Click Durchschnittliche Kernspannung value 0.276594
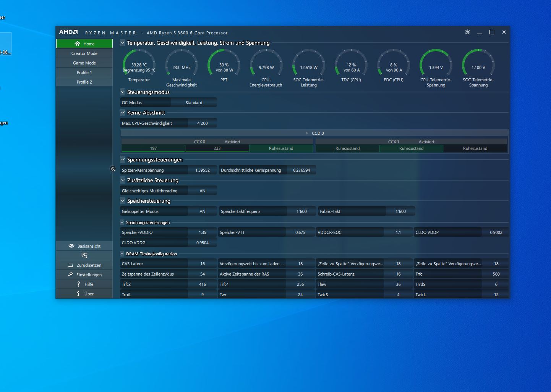This screenshot has width=551, height=392. coord(301,170)
